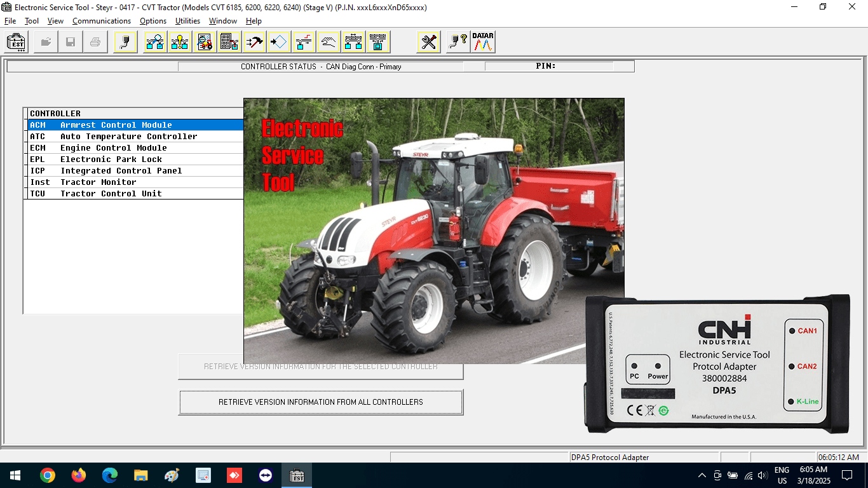The width and height of the screenshot is (868, 488).
Task: Open the Communications menu
Action: pyautogui.click(x=102, y=21)
